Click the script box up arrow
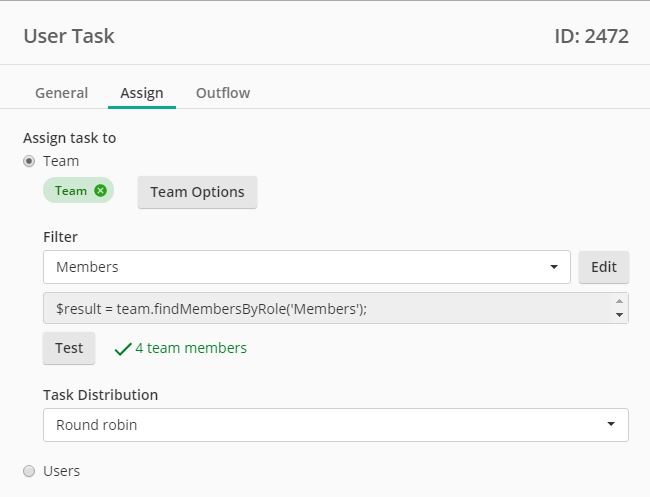 [619, 301]
